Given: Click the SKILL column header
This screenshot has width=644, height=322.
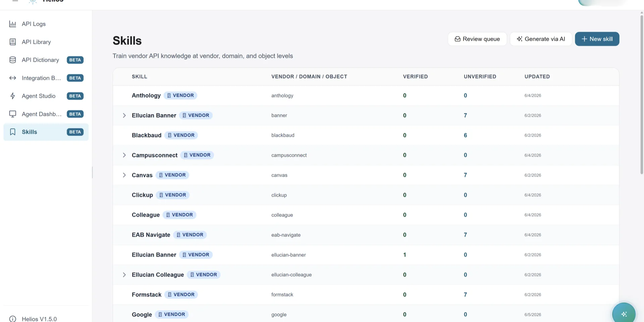Looking at the screenshot, I should point(140,76).
